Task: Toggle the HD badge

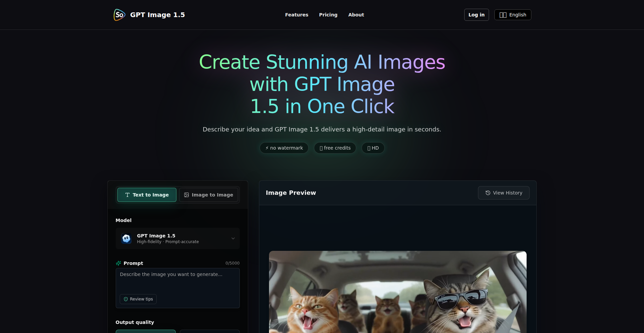Action: point(373,148)
